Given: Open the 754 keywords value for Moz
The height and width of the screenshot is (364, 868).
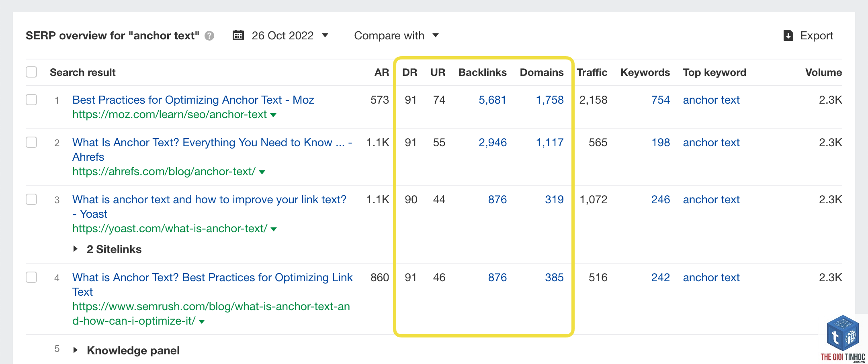Looking at the screenshot, I should [x=661, y=100].
